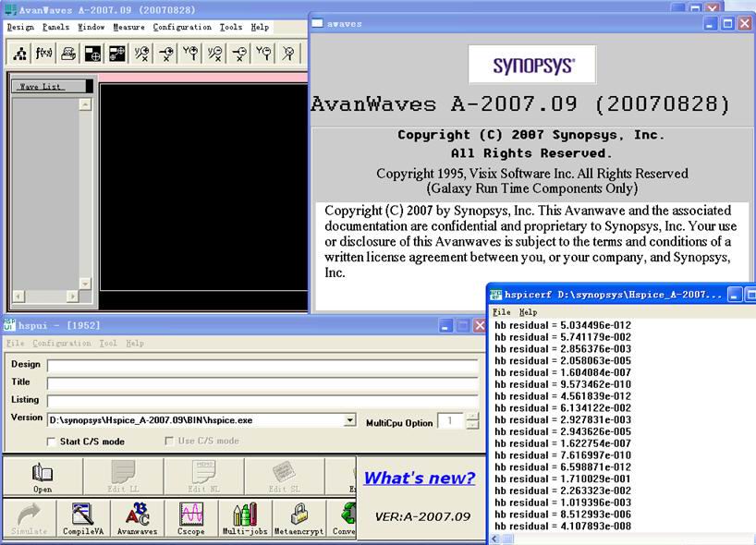The height and width of the screenshot is (545, 756).
Task: Click the Listing input field
Action: tap(262, 402)
